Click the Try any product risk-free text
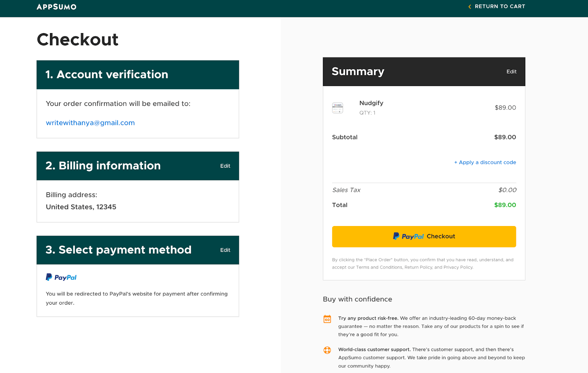 368,318
